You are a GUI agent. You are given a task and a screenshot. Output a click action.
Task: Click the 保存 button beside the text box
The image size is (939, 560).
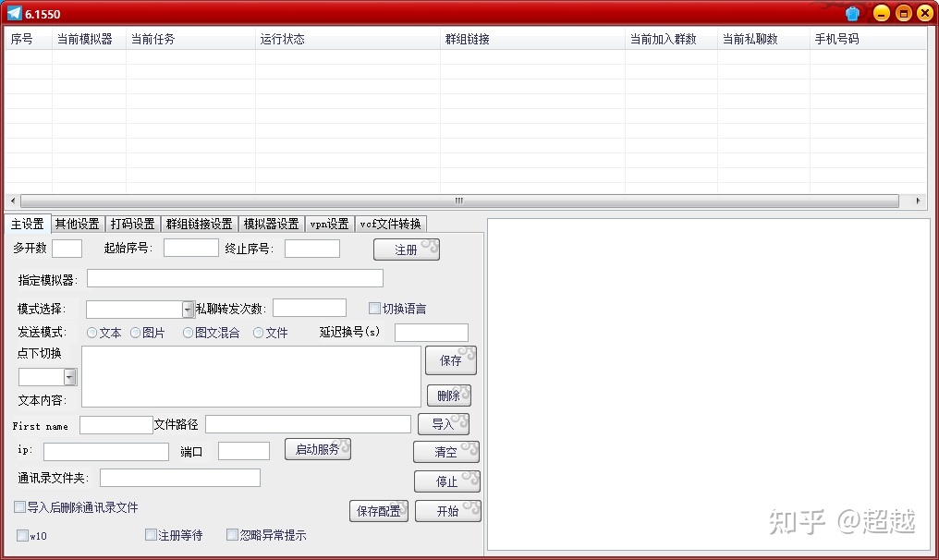tap(451, 360)
